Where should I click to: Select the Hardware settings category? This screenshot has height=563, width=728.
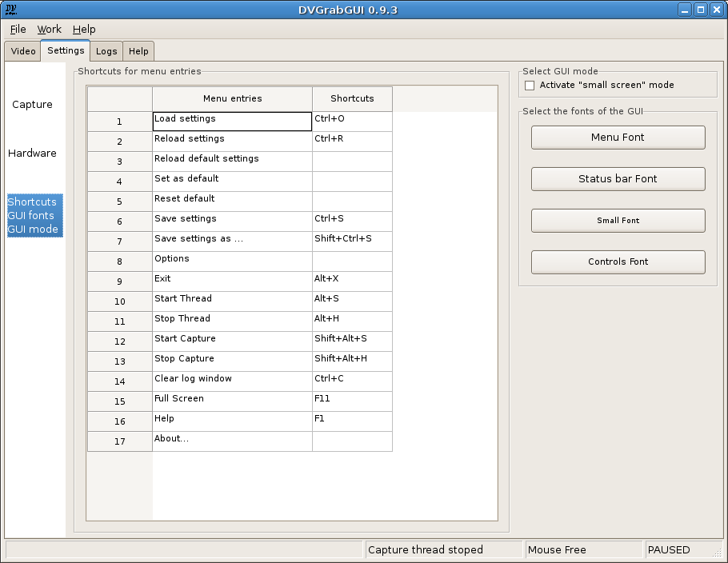(33, 154)
